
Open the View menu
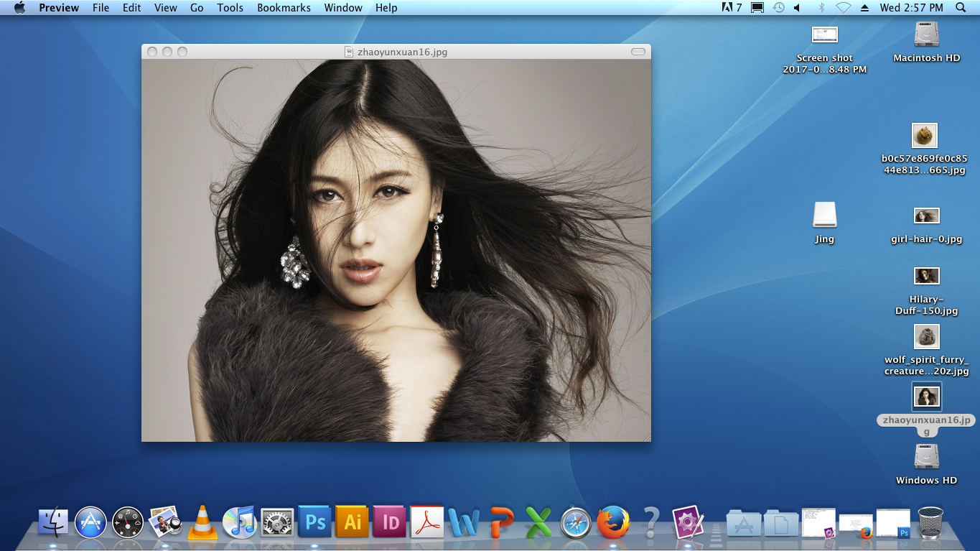[x=166, y=8]
